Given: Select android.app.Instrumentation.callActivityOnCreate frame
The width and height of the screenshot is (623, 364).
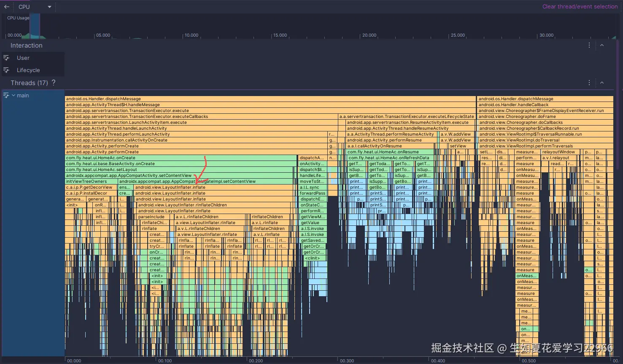Looking at the screenshot, I should pyautogui.click(x=196, y=140).
